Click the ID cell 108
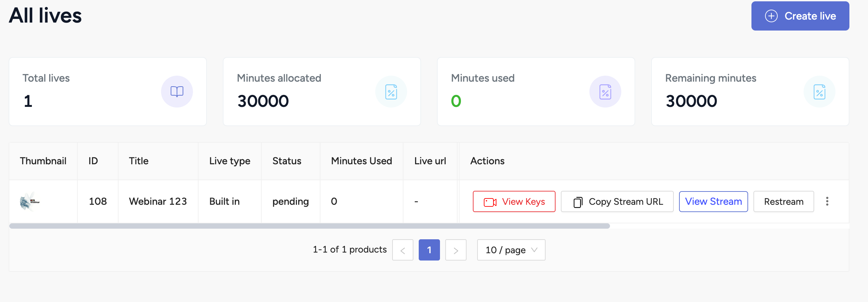Screen dimensions: 868x302 [98, 201]
